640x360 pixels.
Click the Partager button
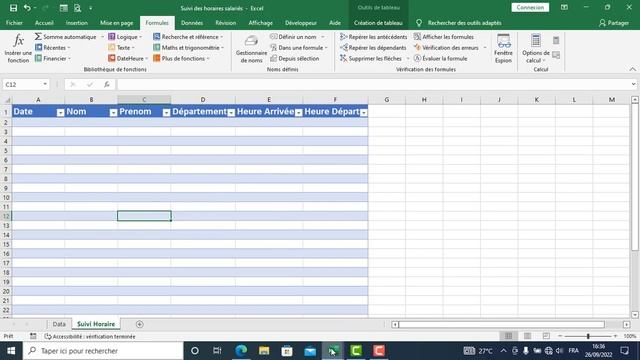coord(614,23)
